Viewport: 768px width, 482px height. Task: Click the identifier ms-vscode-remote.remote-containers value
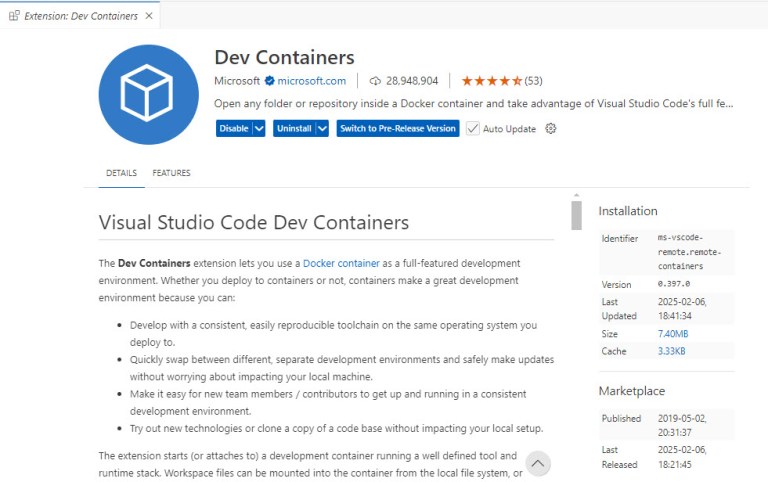click(x=689, y=252)
